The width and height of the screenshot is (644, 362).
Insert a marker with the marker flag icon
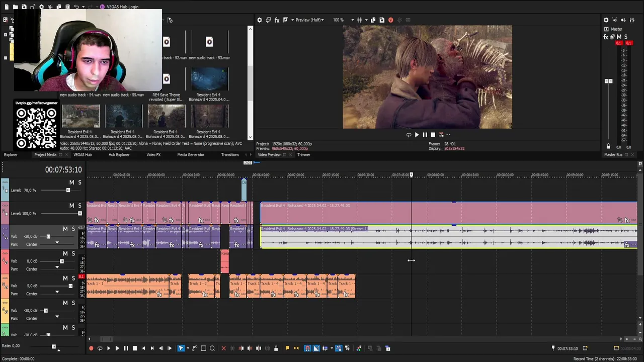[x=287, y=348]
